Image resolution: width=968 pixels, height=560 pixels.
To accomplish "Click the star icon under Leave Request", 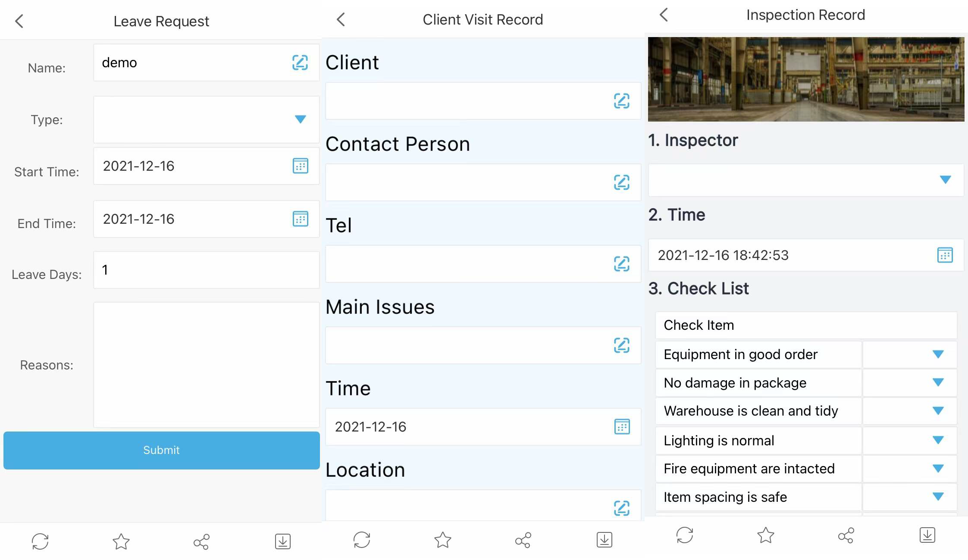I will (x=121, y=540).
